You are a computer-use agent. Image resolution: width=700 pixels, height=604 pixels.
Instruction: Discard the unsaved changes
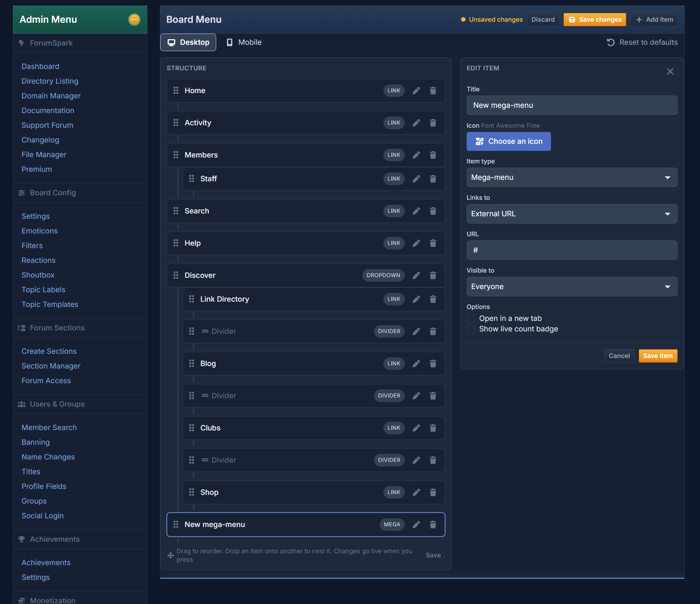[x=543, y=20]
